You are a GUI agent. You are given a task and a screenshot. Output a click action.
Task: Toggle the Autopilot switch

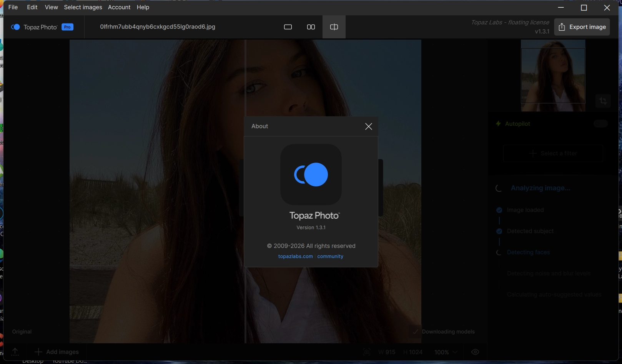[600, 124]
